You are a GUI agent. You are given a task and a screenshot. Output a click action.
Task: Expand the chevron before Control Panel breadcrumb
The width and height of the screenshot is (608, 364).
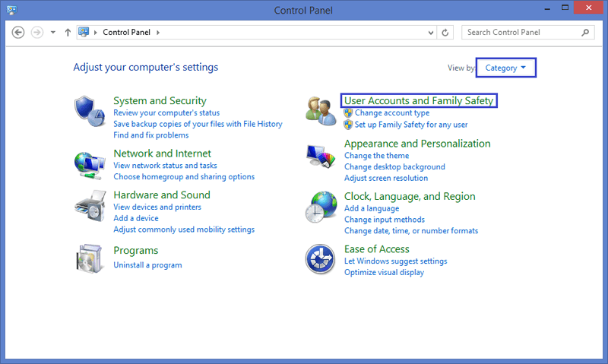click(x=96, y=33)
